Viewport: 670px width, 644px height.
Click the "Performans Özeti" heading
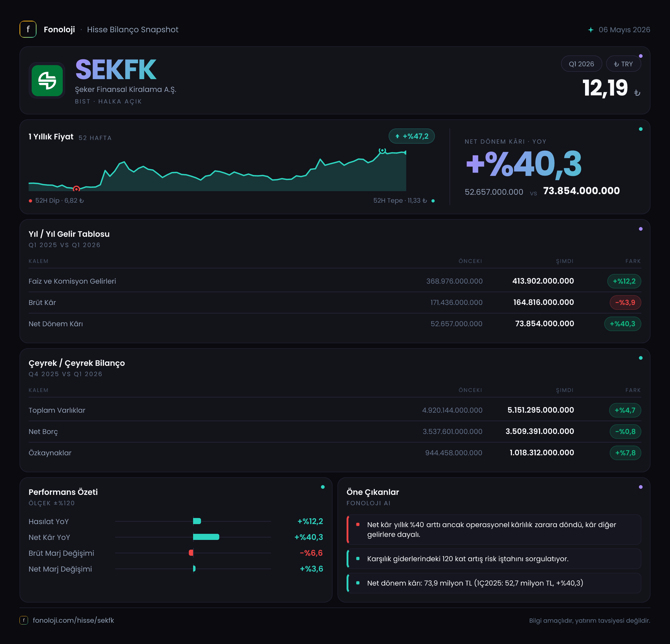pyautogui.click(x=63, y=492)
